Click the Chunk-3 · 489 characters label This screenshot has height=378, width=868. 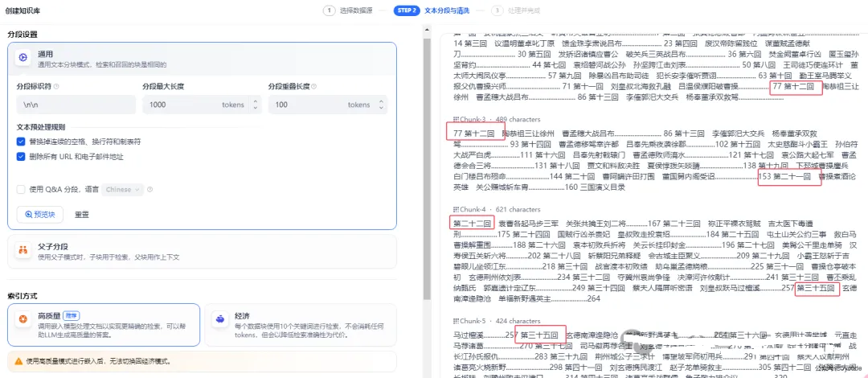(500, 119)
